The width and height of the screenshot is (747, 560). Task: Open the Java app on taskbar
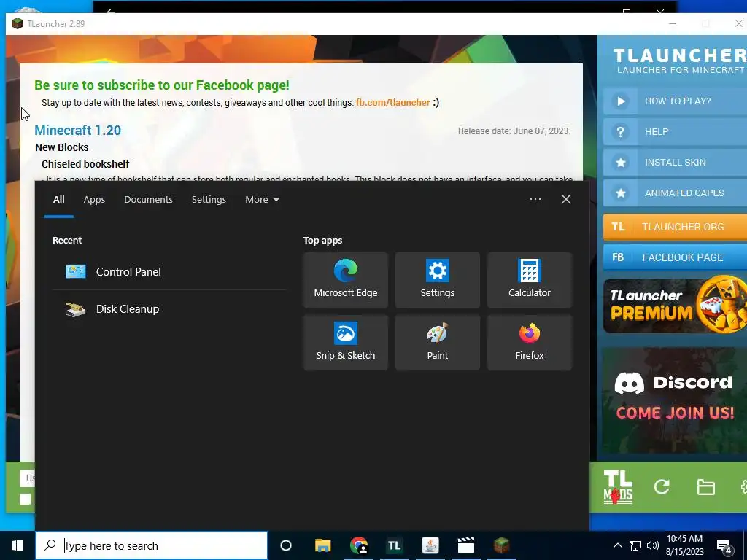[430, 545]
